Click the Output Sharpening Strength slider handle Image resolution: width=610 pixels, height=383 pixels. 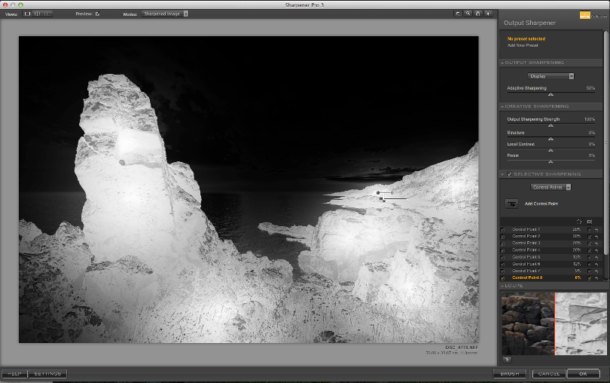click(550, 126)
